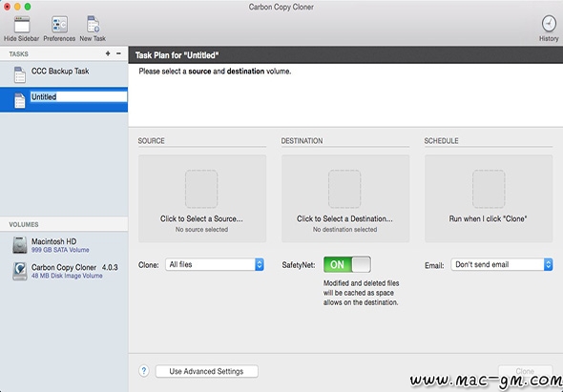Viewport: 563px width, 392px height.
Task: Click the Hide Sidebar toolbar icon
Action: coord(22,25)
